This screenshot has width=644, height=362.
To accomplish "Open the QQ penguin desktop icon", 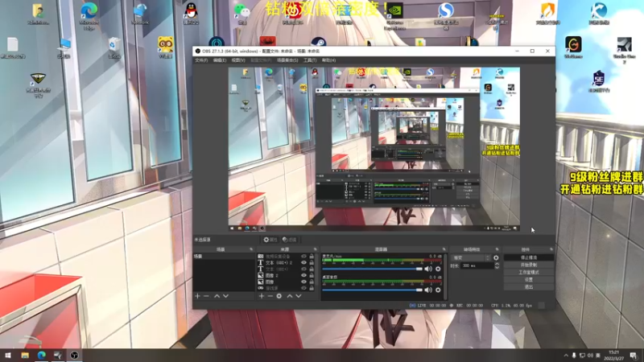I will [x=191, y=14].
